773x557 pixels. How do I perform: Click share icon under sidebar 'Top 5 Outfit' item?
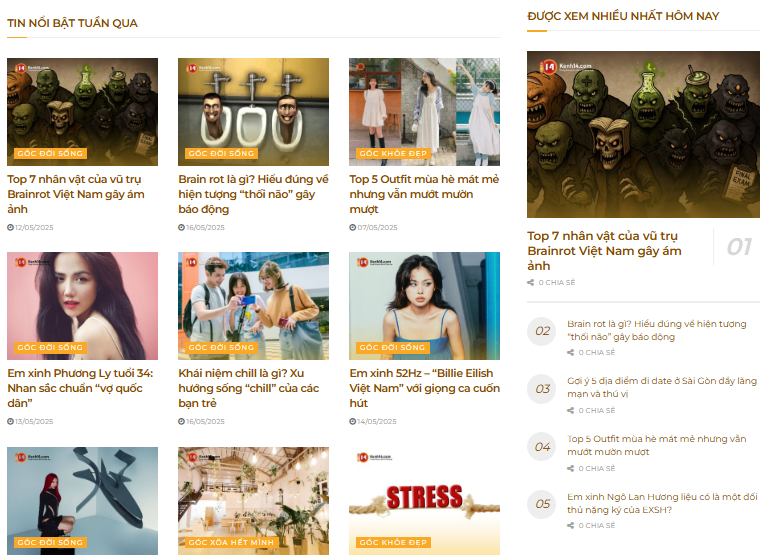(x=571, y=468)
